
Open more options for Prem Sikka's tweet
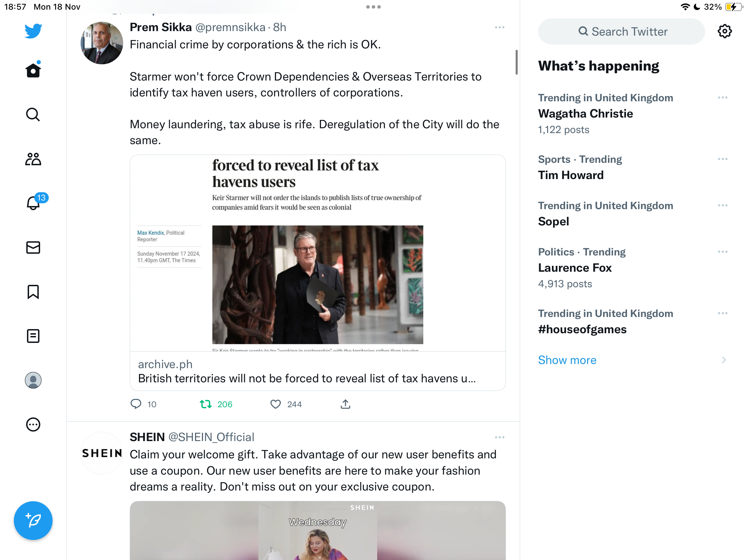(500, 27)
